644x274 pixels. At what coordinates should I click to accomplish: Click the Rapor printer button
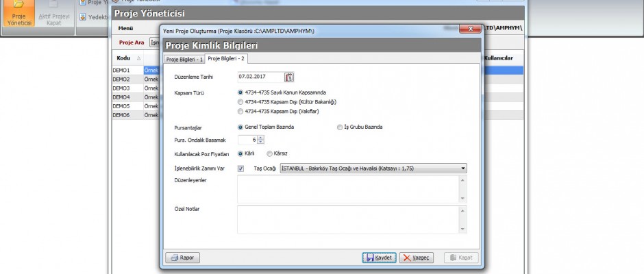183,258
